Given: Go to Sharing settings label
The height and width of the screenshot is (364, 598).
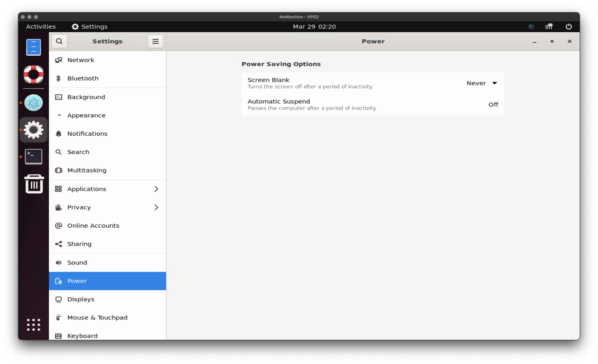Looking at the screenshot, I should tap(79, 244).
